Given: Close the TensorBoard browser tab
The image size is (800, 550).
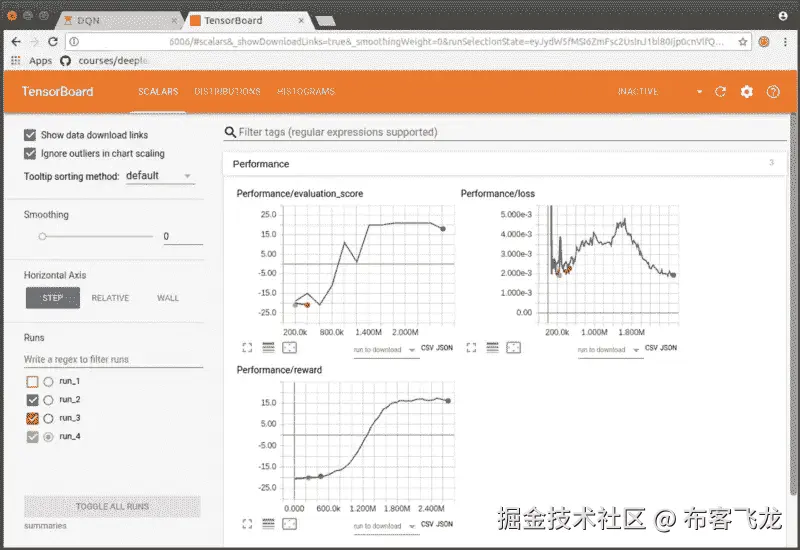Looking at the screenshot, I should coord(301,20).
